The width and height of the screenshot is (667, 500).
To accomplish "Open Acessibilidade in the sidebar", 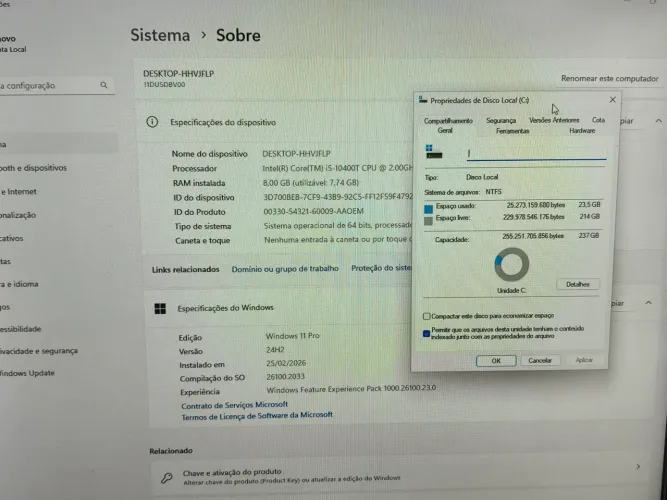I will tap(20, 329).
